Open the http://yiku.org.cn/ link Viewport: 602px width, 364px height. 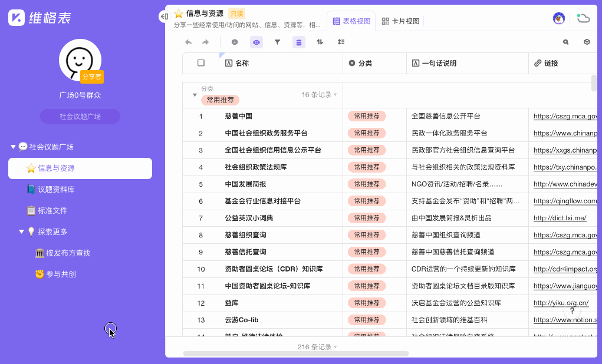point(561,303)
